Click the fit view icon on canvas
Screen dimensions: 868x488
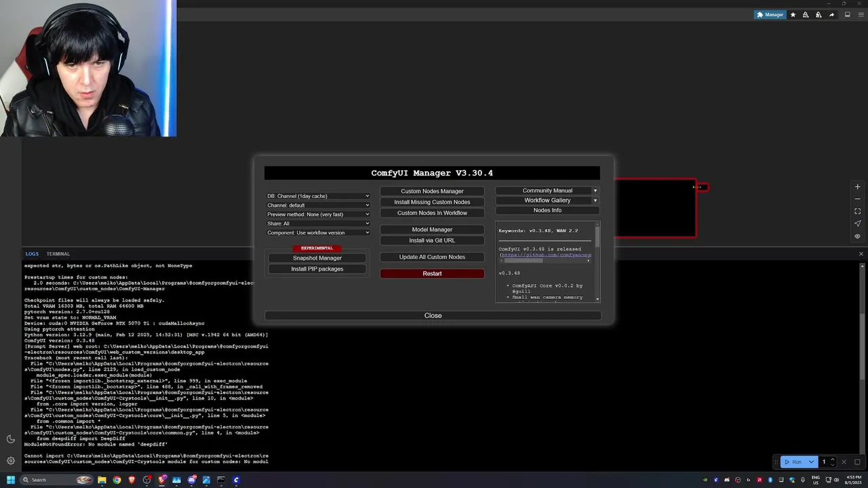(x=857, y=211)
